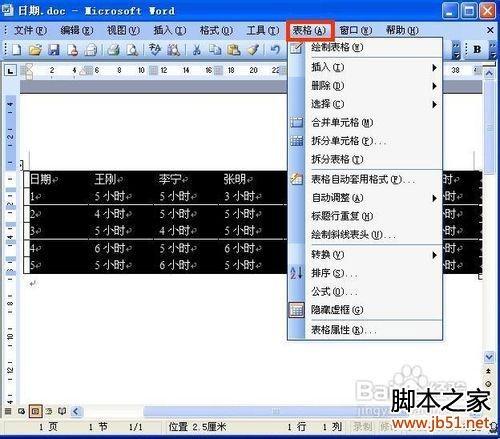
Task: Open the 插入(I) menu in menu bar
Action: point(169,31)
